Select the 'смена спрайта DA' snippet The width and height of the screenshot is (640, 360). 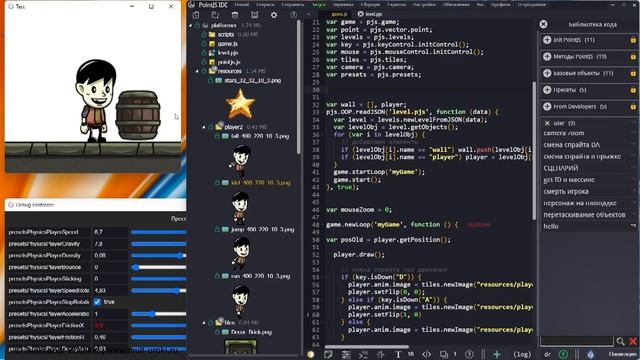click(x=571, y=145)
